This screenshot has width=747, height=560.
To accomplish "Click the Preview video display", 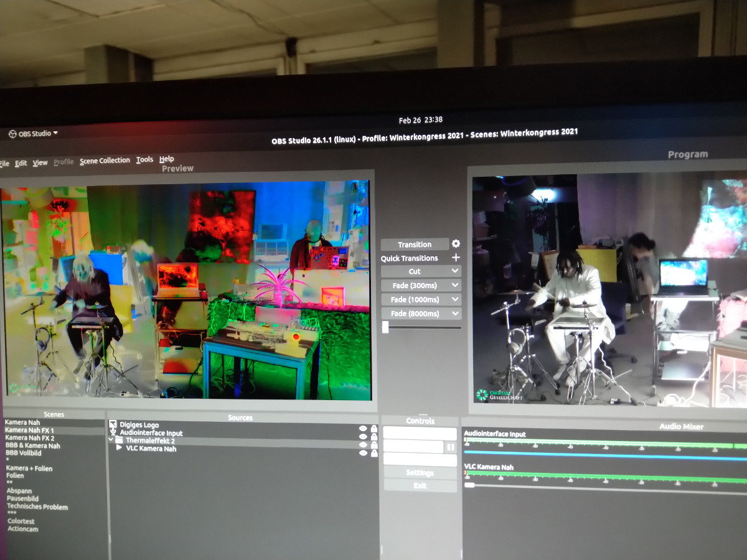I will tap(186, 291).
